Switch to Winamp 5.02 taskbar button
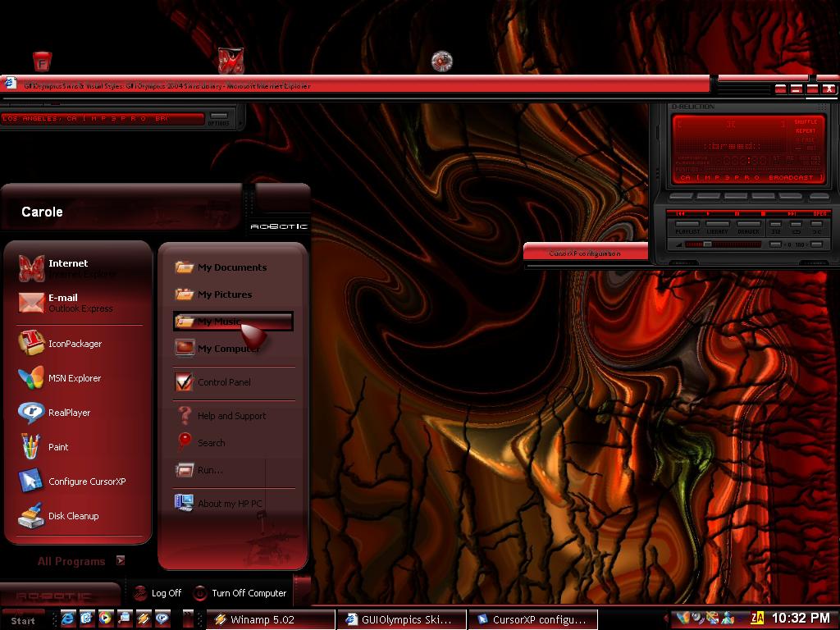Image resolution: width=840 pixels, height=630 pixels. (271, 620)
